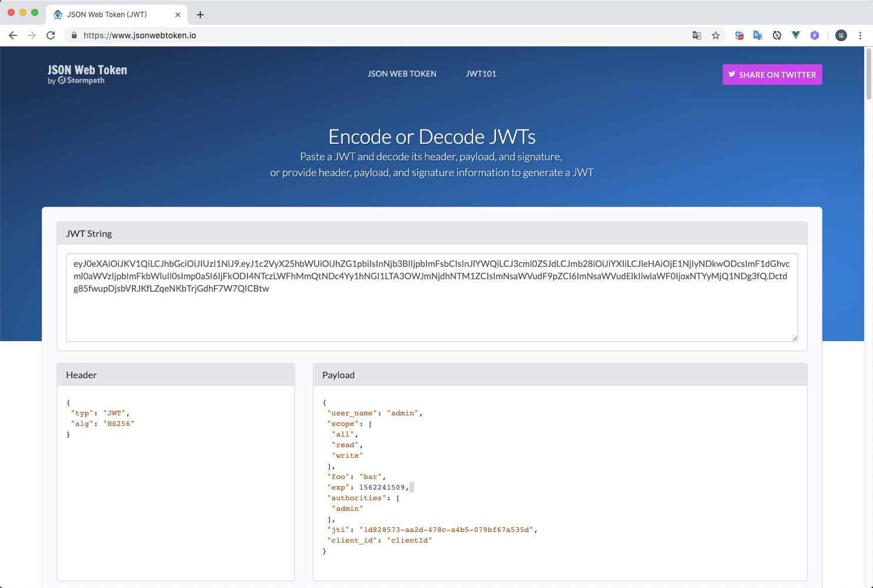The image size is (873, 588).
Task: Click the Header panel title
Action: pos(81,375)
